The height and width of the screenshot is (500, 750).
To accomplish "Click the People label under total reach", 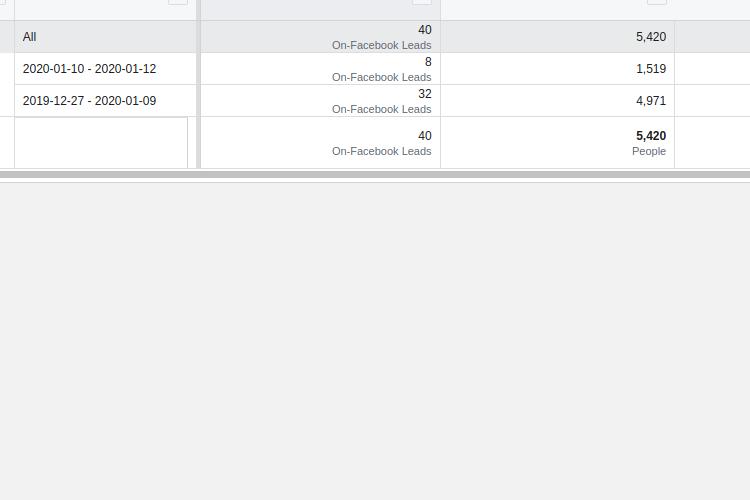I will pos(649,152).
